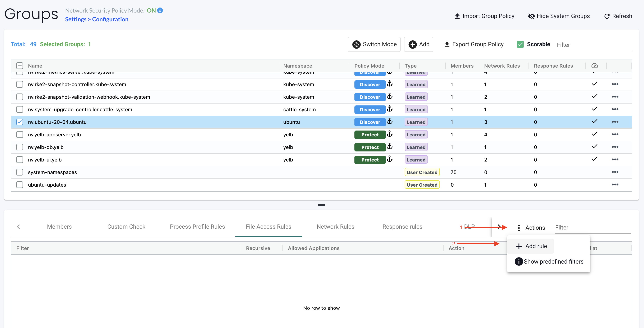Click anchor icon in nv.system-upgrade-controller row

(x=390, y=109)
